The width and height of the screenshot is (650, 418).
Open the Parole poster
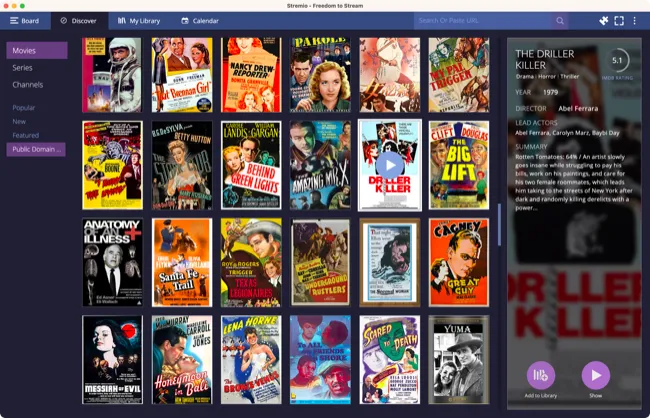tap(320, 75)
